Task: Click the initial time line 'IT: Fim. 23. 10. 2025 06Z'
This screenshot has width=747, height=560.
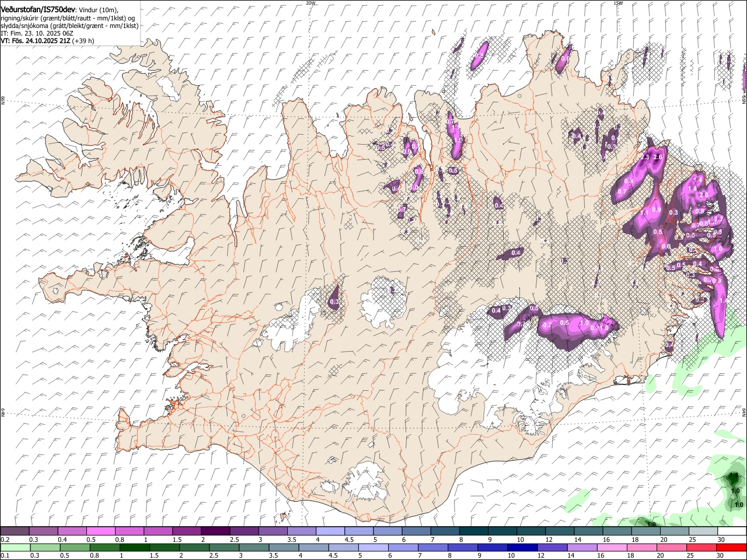Action: coord(37,33)
